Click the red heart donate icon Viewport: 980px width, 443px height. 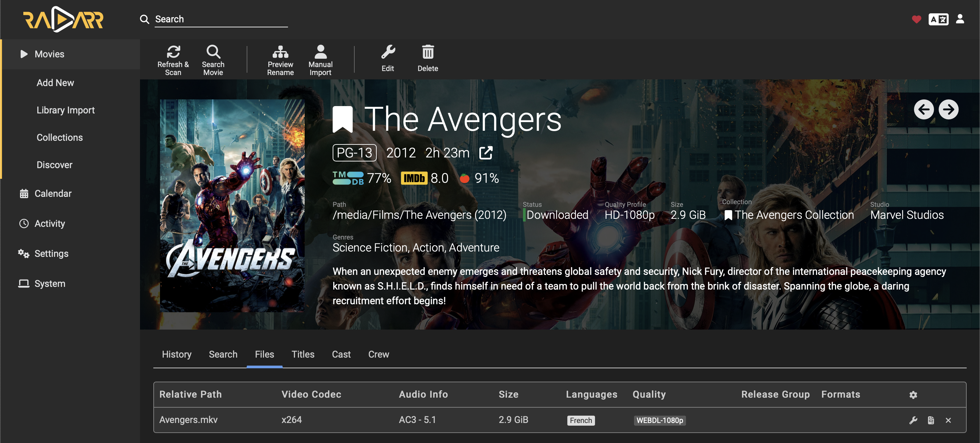click(x=916, y=19)
